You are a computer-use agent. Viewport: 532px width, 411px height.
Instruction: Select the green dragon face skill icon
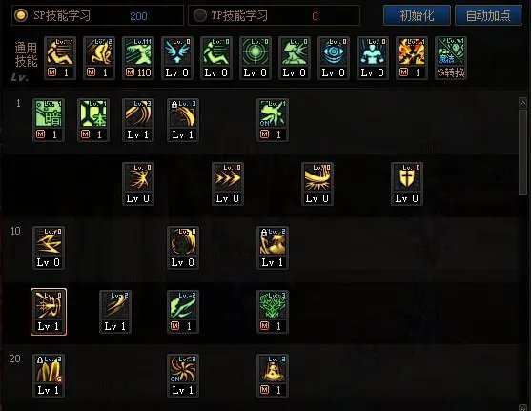pos(273,312)
